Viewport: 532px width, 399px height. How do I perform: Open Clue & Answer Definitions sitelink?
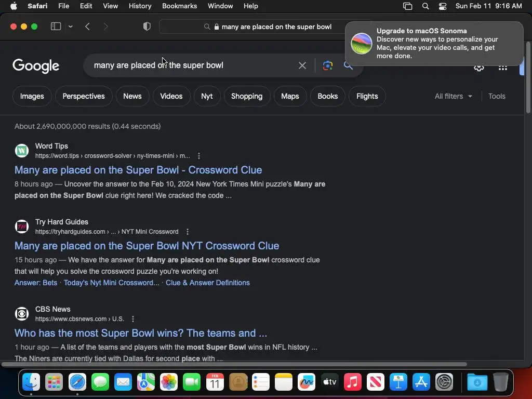pos(208,283)
